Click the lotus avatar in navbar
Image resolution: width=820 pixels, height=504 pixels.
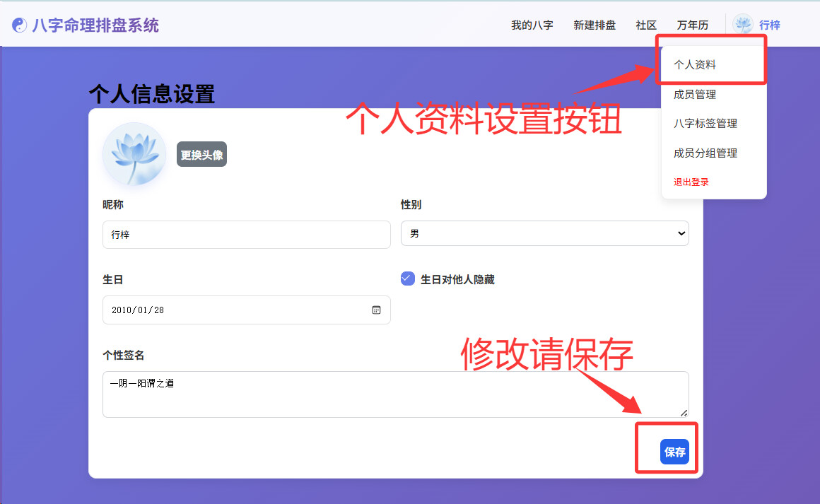[x=743, y=25]
